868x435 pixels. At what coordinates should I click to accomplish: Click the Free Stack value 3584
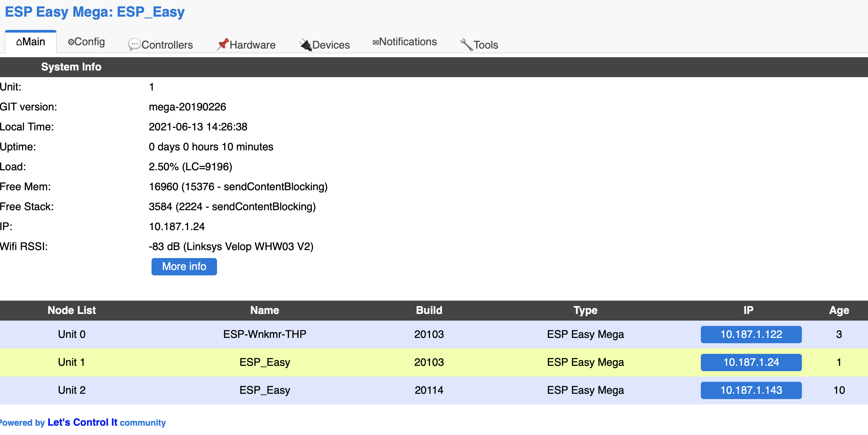click(x=161, y=207)
